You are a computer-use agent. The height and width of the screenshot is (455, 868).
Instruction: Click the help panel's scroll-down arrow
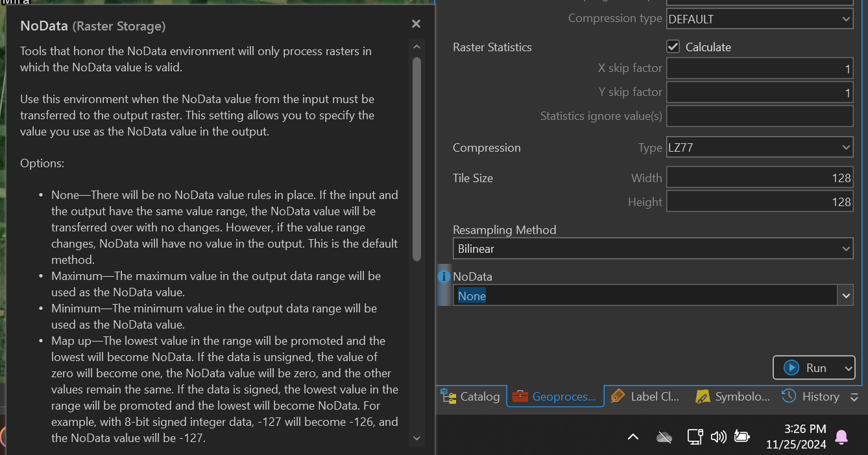pyautogui.click(x=416, y=438)
